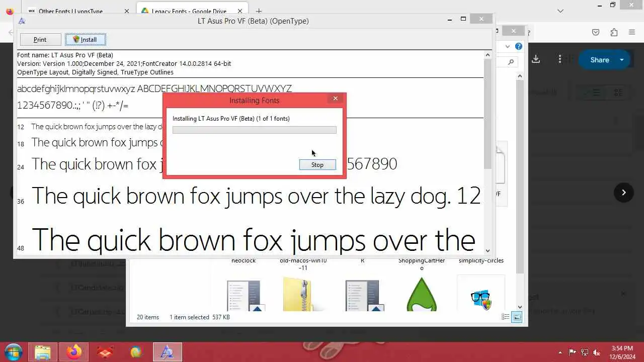The image size is (644, 362).
Task: Open a new Firefox tab
Action: point(259,11)
